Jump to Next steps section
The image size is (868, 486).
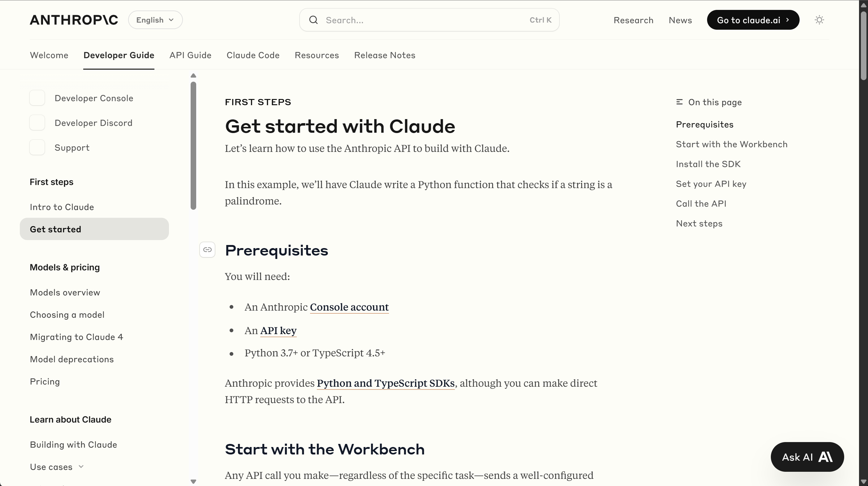(699, 224)
